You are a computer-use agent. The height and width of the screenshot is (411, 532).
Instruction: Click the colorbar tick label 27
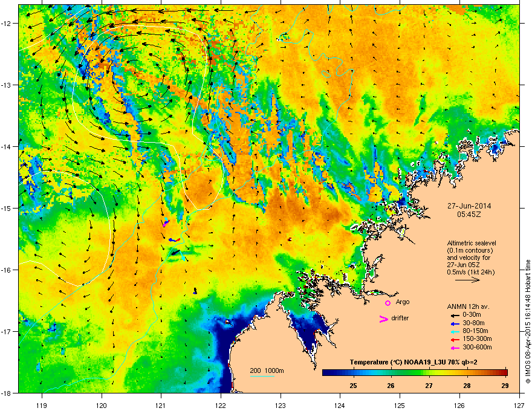pos(429,386)
